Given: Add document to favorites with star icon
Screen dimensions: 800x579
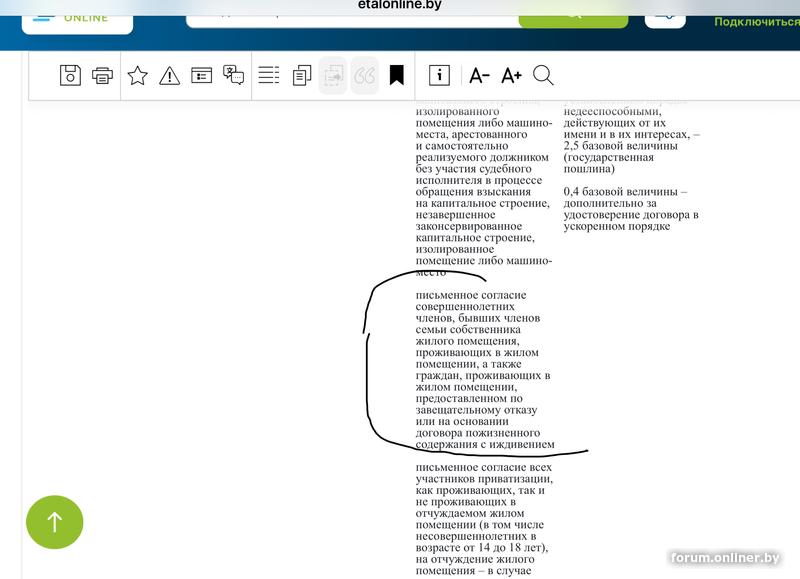Looking at the screenshot, I should point(137,75).
